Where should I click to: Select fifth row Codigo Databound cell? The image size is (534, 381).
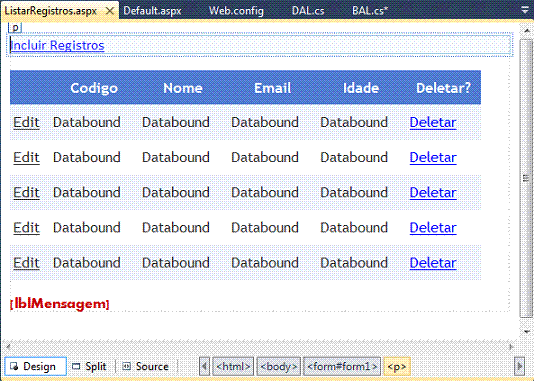tap(87, 263)
